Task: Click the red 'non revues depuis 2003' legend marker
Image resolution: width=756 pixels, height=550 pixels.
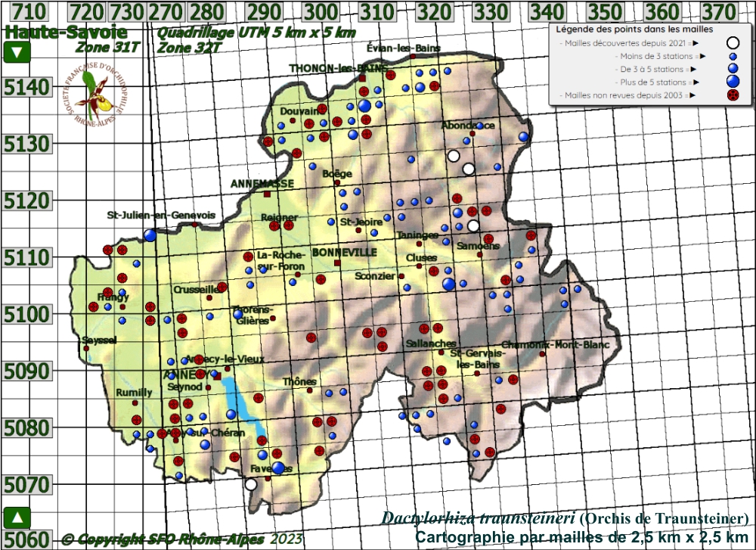Action: pos(732,95)
